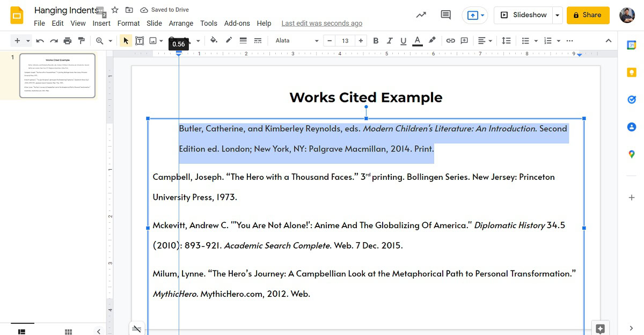Select the text box tool
Image resolution: width=644 pixels, height=335 pixels.
tap(140, 41)
